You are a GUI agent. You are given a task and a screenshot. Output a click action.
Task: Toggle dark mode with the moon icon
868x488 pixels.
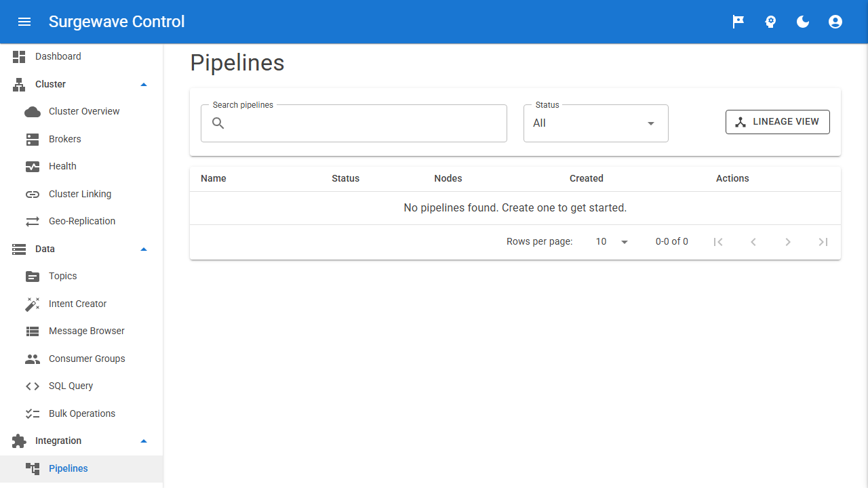tap(803, 22)
